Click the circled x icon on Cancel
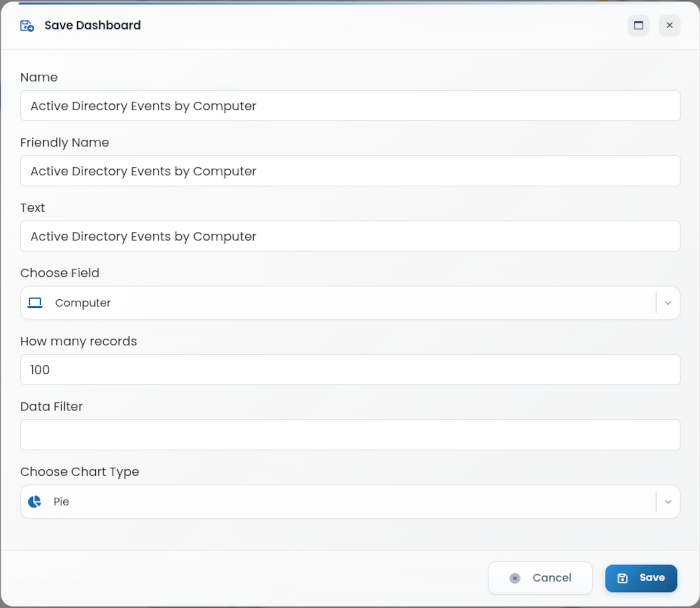The width and height of the screenshot is (700, 608). coord(515,579)
